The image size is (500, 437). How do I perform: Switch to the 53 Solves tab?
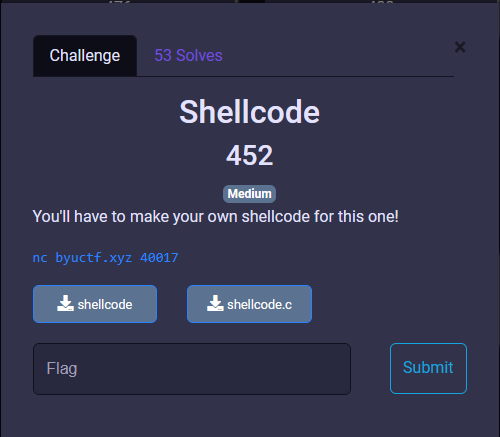(188, 55)
